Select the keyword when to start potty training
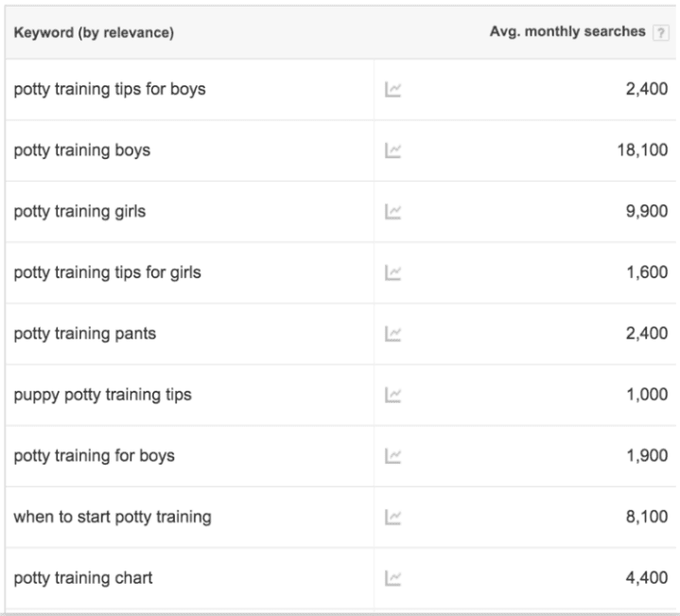 click(113, 517)
